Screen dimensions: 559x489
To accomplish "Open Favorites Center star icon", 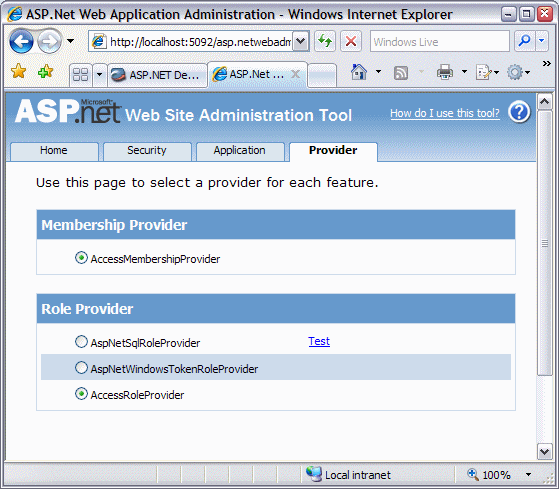I will 18,71.
